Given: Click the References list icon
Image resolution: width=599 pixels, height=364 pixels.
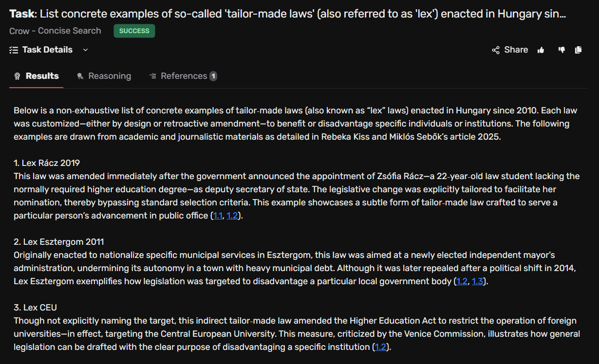Looking at the screenshot, I should click(152, 76).
